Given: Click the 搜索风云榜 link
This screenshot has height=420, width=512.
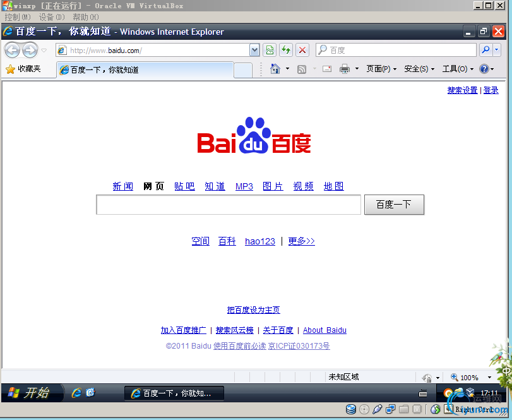Looking at the screenshot, I should coord(235,330).
